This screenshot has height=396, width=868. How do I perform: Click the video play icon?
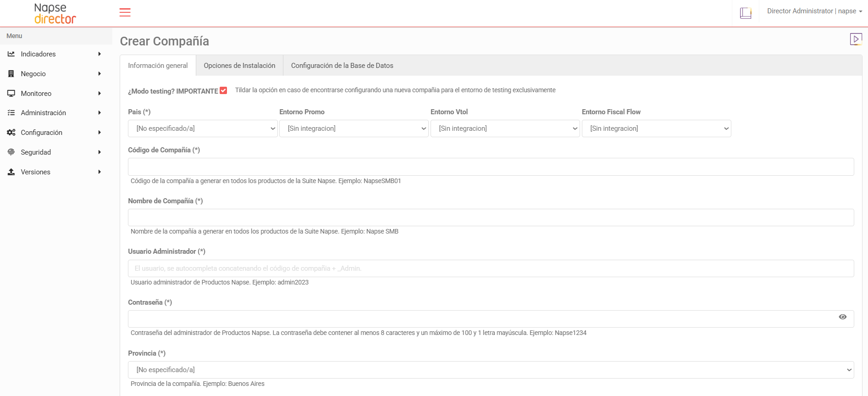856,39
